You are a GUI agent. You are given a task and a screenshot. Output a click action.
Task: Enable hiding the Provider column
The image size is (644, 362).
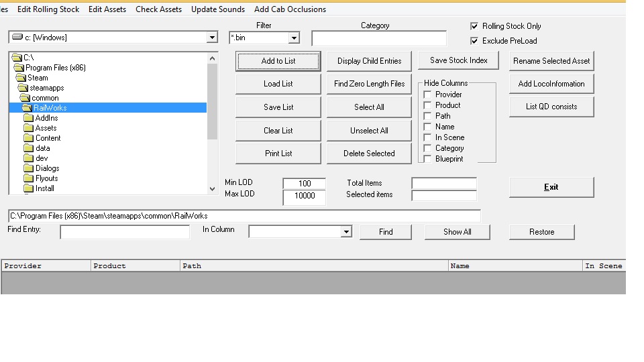(x=427, y=95)
